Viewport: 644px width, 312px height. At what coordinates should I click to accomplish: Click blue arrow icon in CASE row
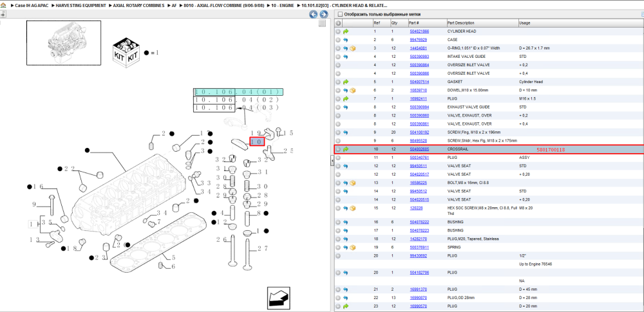[345, 40]
